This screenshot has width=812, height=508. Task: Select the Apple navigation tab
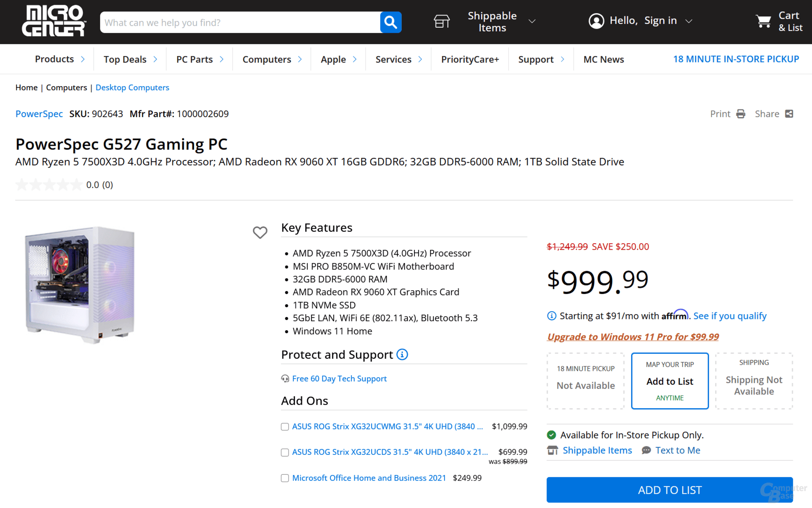[334, 59]
